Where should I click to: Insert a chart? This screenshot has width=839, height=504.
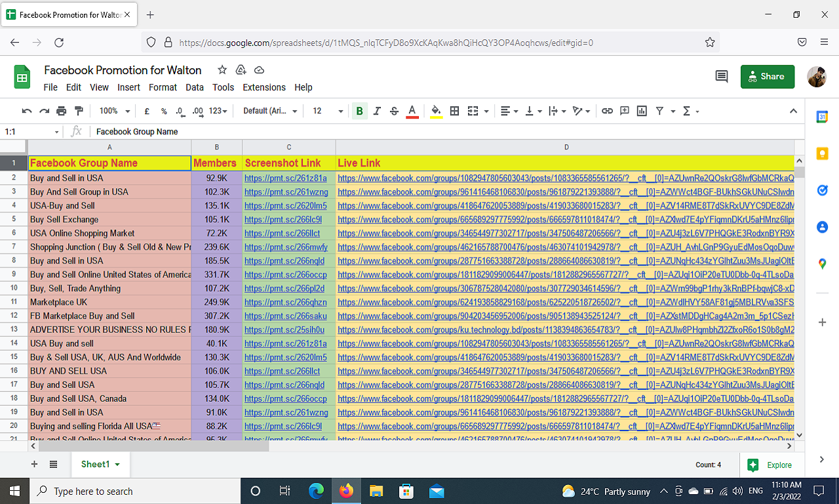pyautogui.click(x=642, y=111)
